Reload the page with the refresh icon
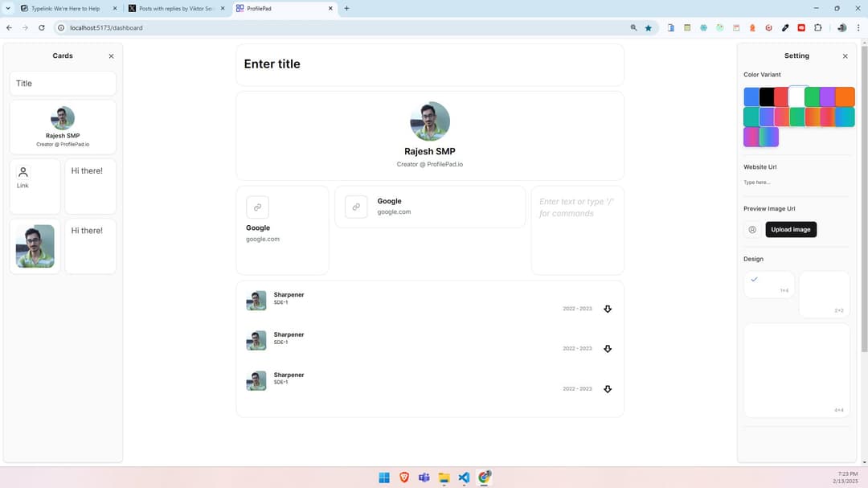The image size is (868, 488). (42, 27)
